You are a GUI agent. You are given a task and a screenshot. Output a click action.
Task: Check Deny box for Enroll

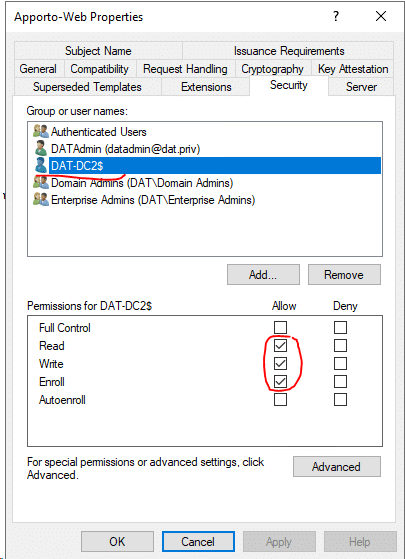pyautogui.click(x=340, y=382)
